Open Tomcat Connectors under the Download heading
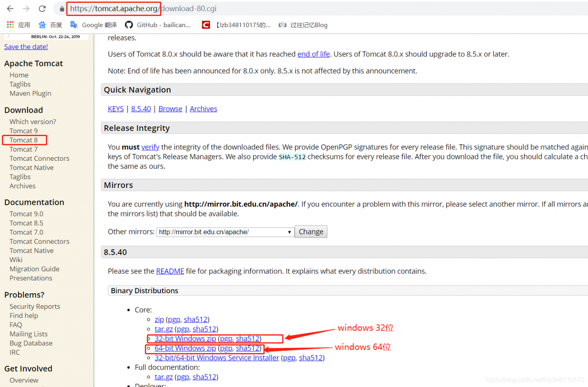The width and height of the screenshot is (588, 387). pos(40,158)
